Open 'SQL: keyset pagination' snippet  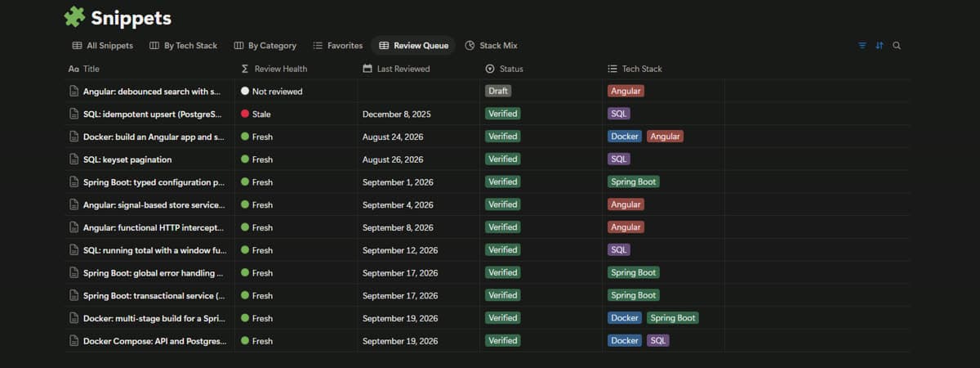coord(127,159)
